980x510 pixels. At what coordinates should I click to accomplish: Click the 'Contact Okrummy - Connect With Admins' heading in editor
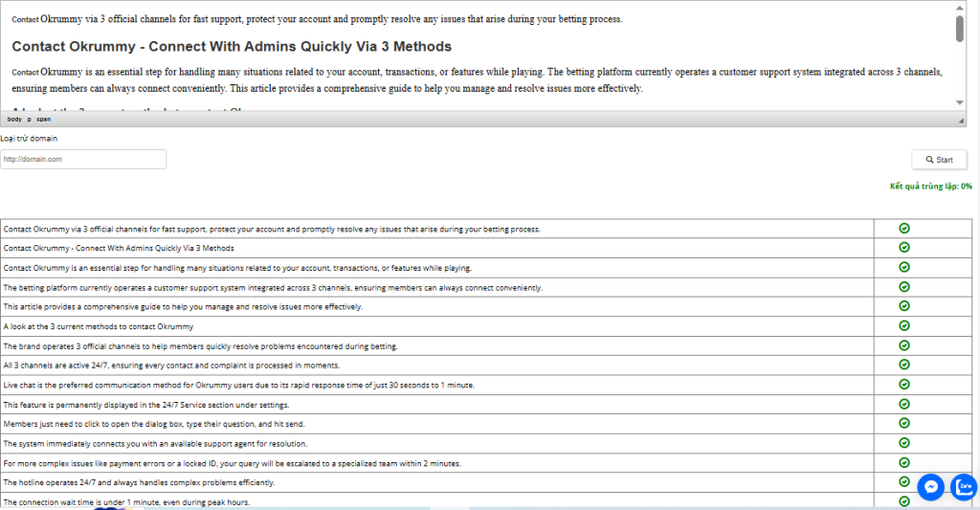tap(232, 46)
